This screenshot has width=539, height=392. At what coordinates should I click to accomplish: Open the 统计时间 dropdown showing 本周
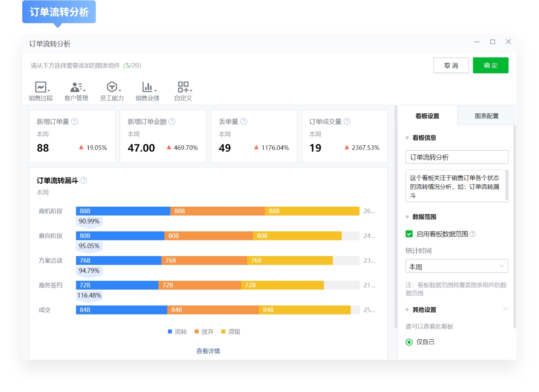(457, 266)
